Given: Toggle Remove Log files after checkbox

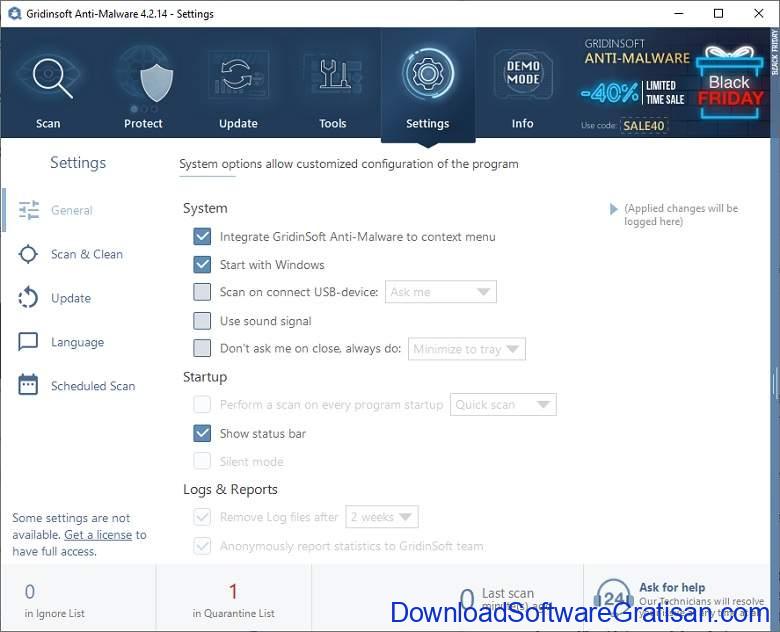Looking at the screenshot, I should 202,517.
